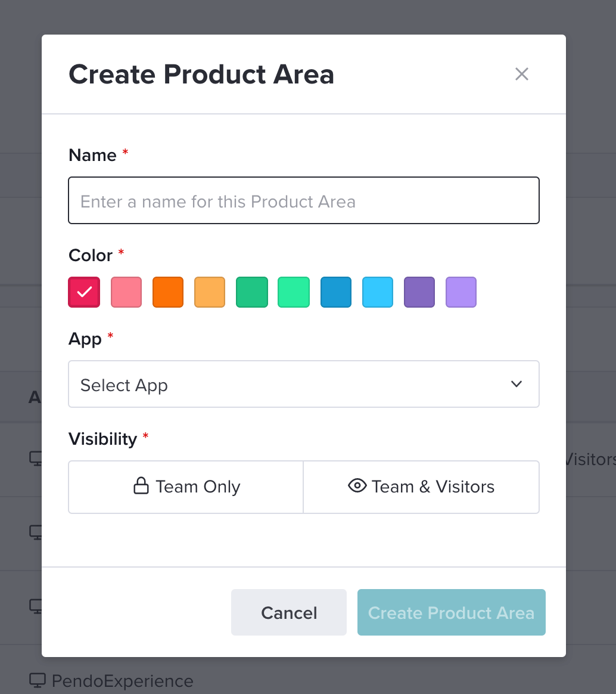Screen dimensions: 616x694
Task: Pick the mint green color swatch
Action: coord(294,292)
